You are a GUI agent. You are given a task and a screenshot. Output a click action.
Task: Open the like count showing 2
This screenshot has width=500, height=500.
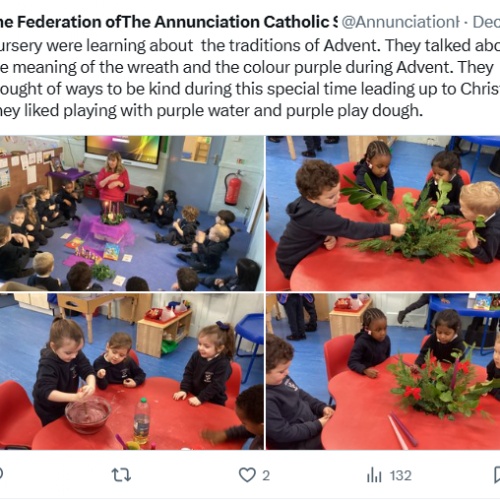click(266, 476)
